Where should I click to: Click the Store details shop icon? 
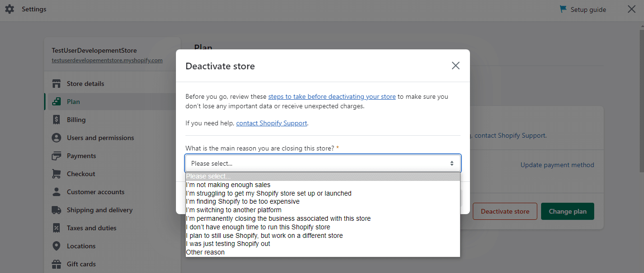click(x=56, y=84)
